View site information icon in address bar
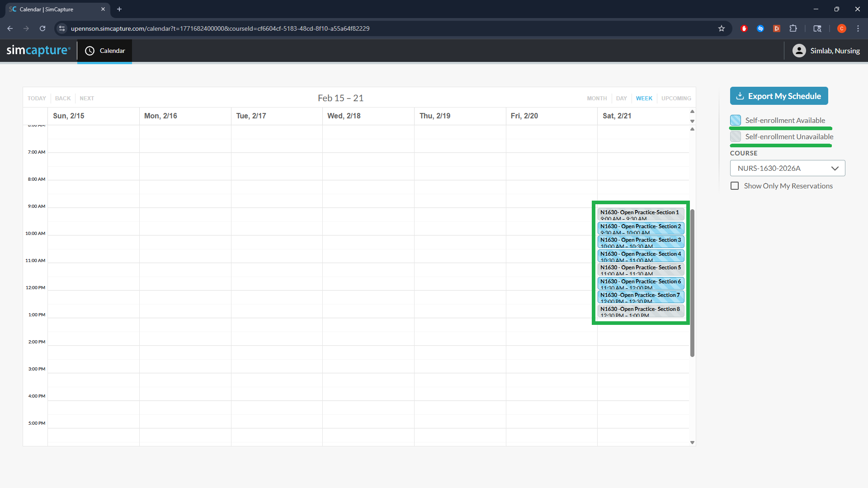Viewport: 868px width, 488px height. tap(62, 28)
